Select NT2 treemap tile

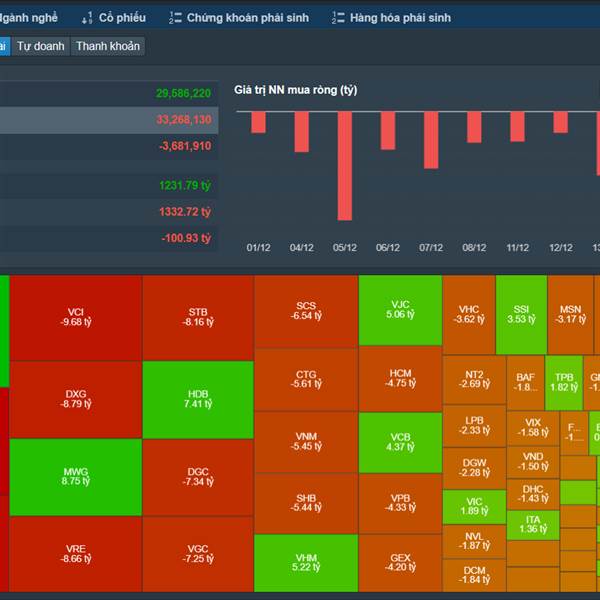[x=474, y=380]
